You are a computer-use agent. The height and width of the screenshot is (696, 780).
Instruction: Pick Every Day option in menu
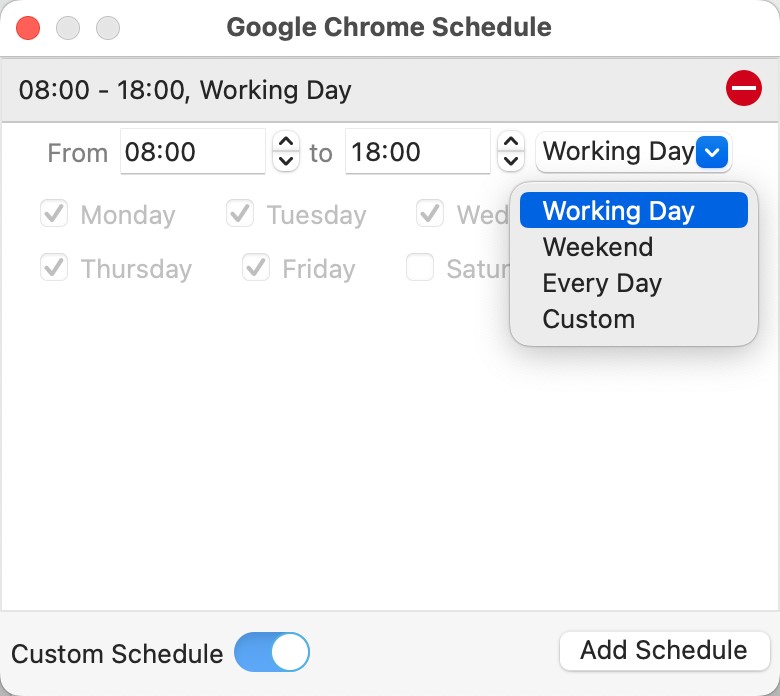point(602,283)
